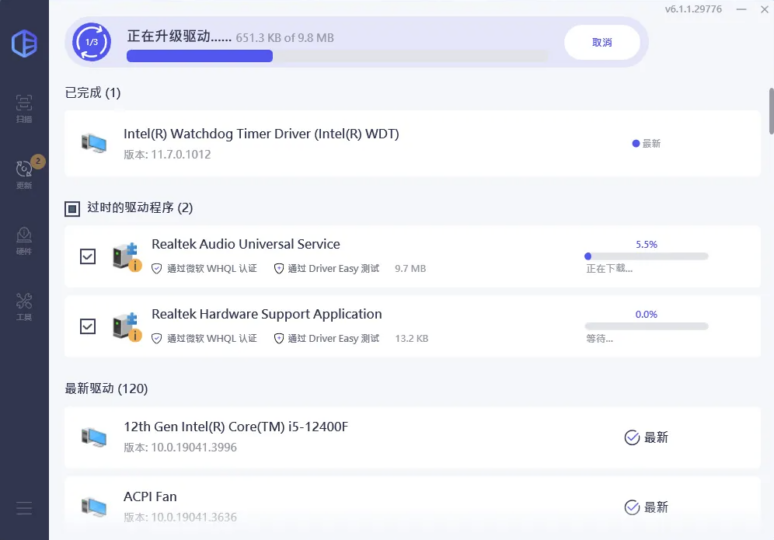This screenshot has height=540, width=774.
Task: Open the Update (更新) sidebar section
Action: [24, 175]
